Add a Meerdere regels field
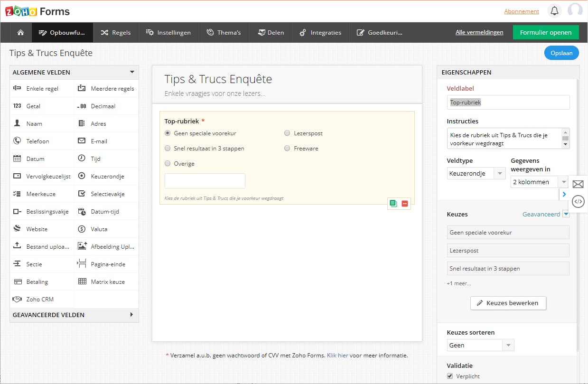The width and height of the screenshot is (588, 384). [107, 88]
